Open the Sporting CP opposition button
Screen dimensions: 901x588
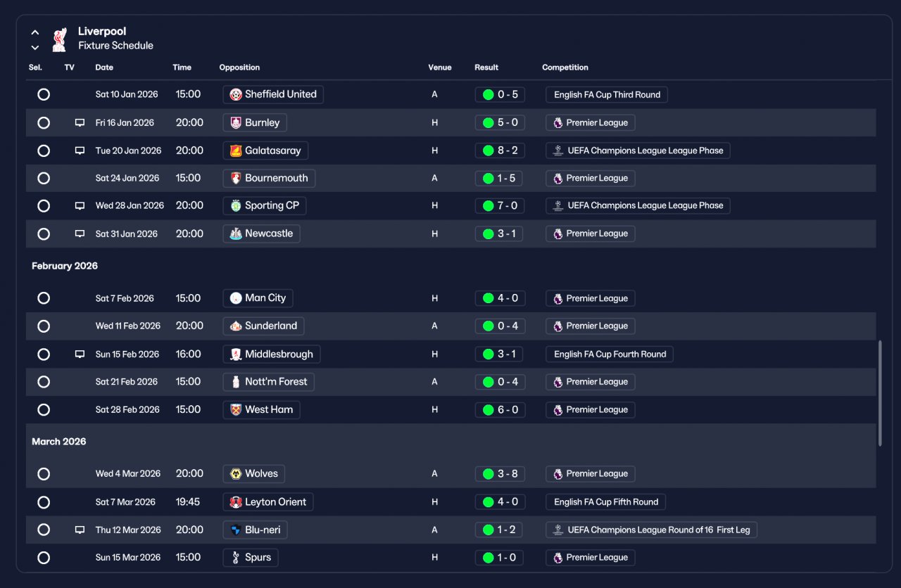pyautogui.click(x=265, y=206)
